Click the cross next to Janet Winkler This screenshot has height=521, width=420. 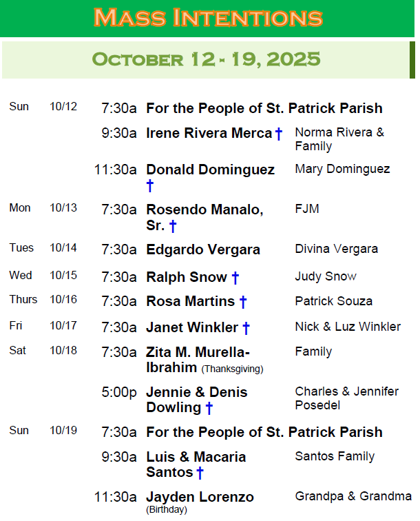pyautogui.click(x=246, y=328)
